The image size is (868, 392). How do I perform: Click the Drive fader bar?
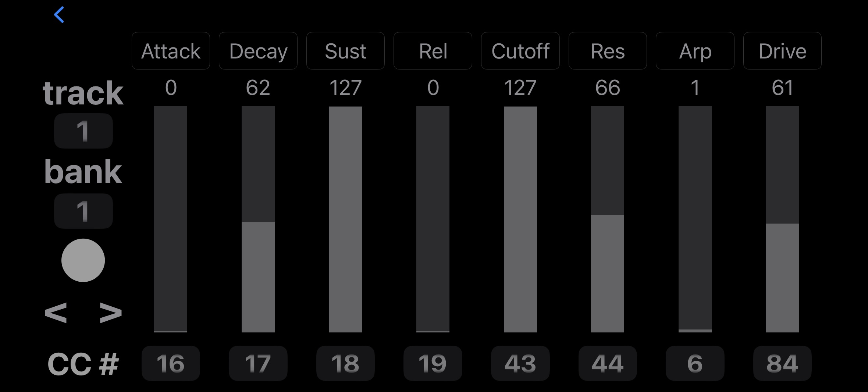coord(783,219)
